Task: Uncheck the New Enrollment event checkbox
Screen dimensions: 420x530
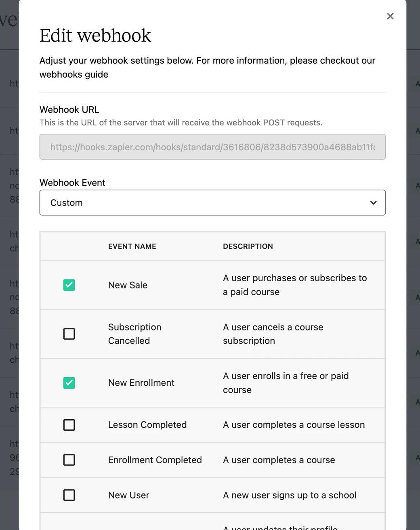Action: click(x=69, y=383)
